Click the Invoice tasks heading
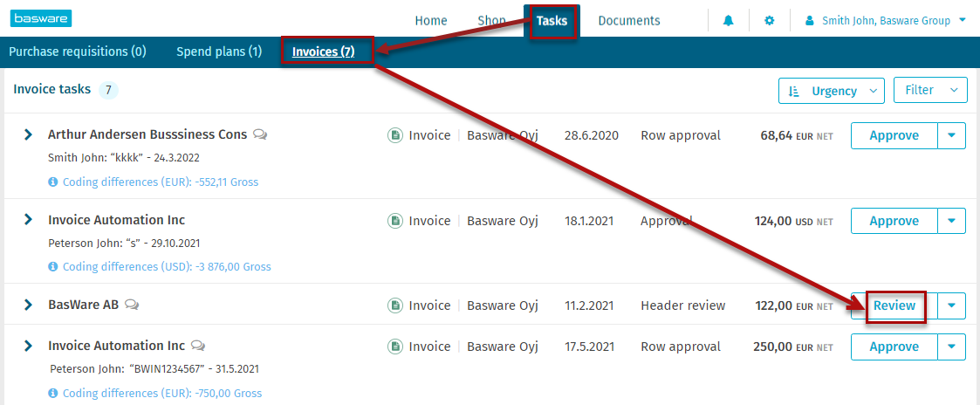Image resolution: width=980 pixels, height=405 pixels. coord(52,90)
